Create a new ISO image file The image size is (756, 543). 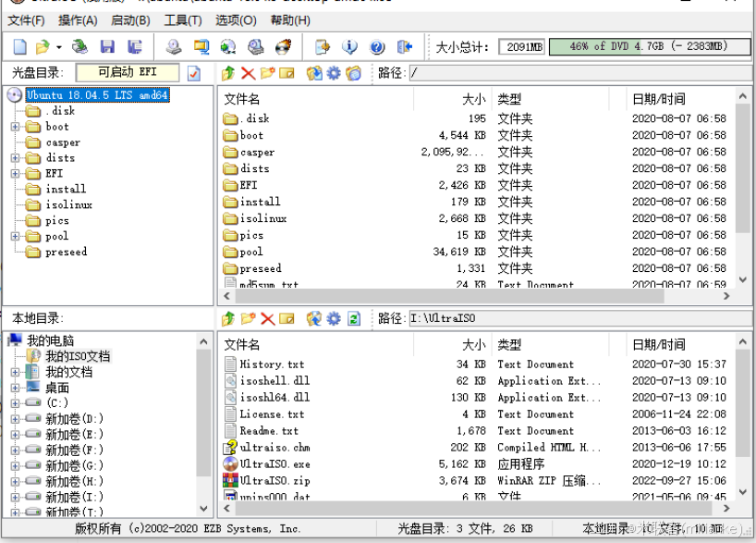pos(18,46)
